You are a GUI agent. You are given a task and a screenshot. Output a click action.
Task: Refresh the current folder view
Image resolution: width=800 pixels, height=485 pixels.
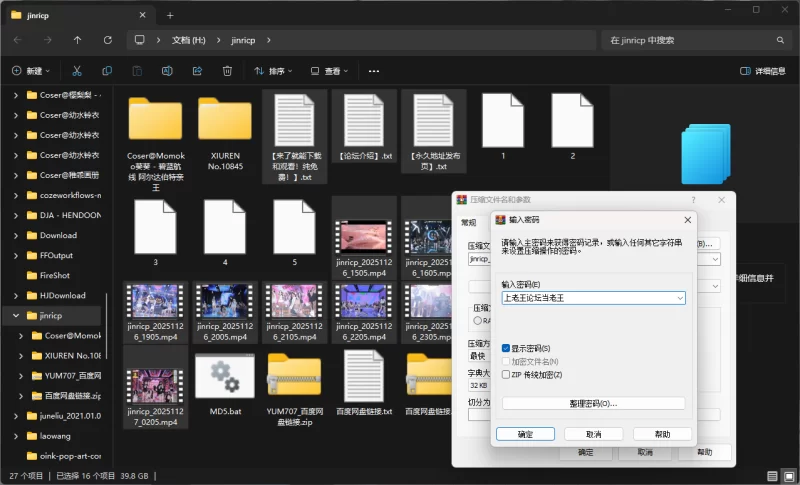pyautogui.click(x=107, y=40)
